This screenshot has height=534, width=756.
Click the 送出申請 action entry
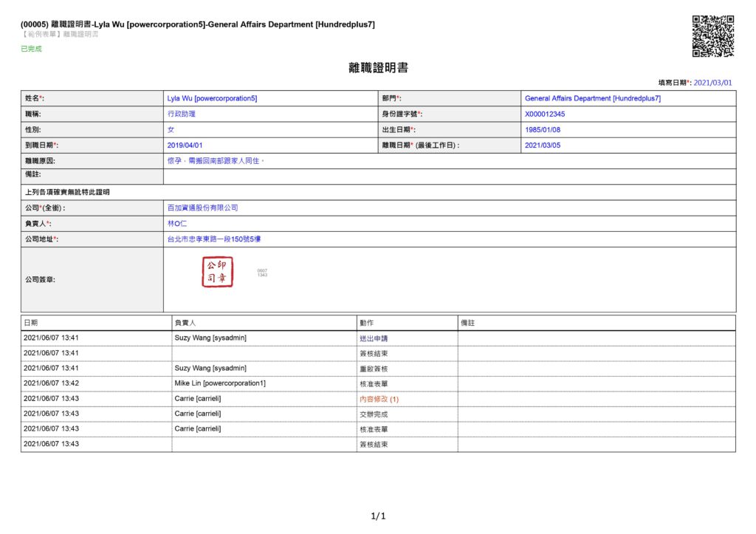point(373,338)
